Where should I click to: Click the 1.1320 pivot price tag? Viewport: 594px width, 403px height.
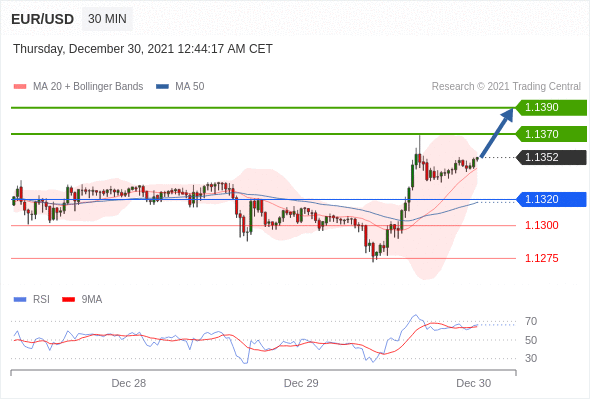pyautogui.click(x=551, y=199)
